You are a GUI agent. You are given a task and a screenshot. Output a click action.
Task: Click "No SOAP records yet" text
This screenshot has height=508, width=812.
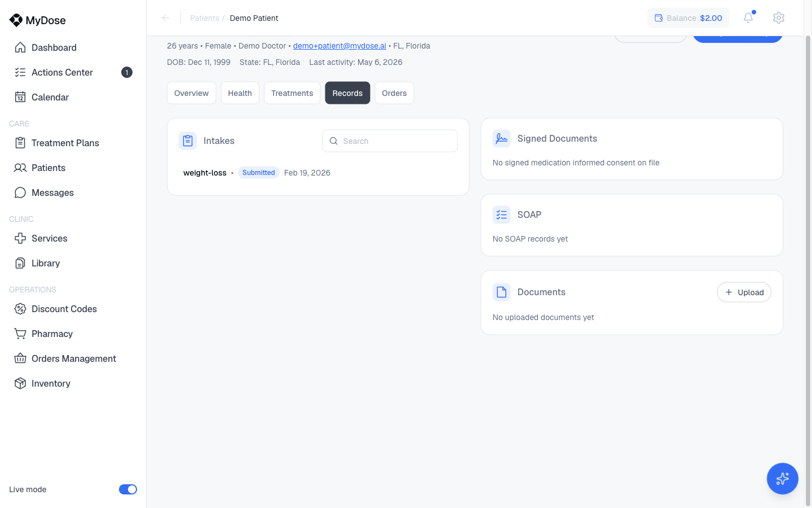pyautogui.click(x=530, y=239)
